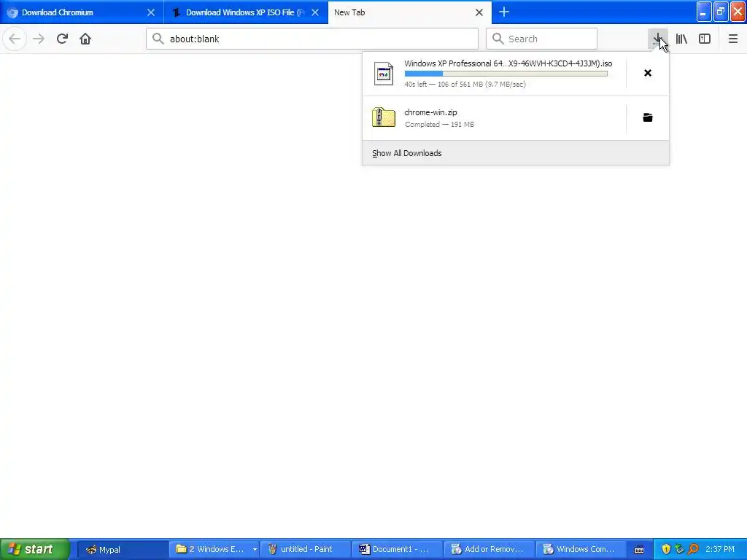Click the ISO download progress bar
Image resolution: width=747 pixels, height=560 pixels.
[x=506, y=74]
